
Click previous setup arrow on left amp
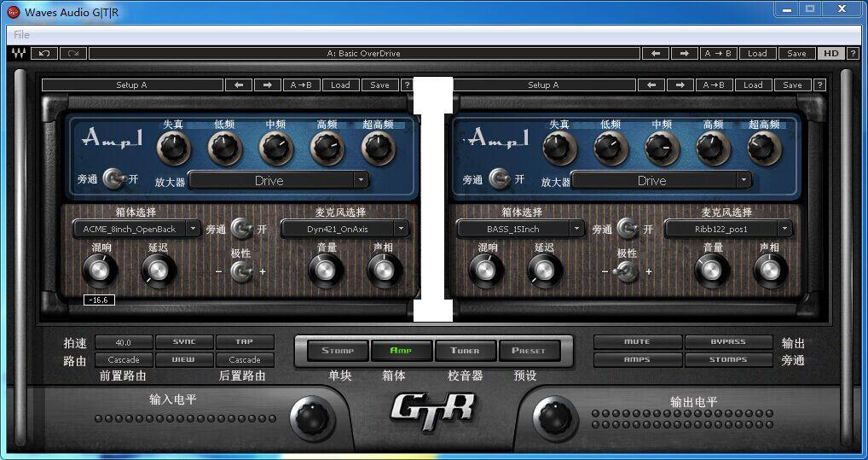point(239,84)
